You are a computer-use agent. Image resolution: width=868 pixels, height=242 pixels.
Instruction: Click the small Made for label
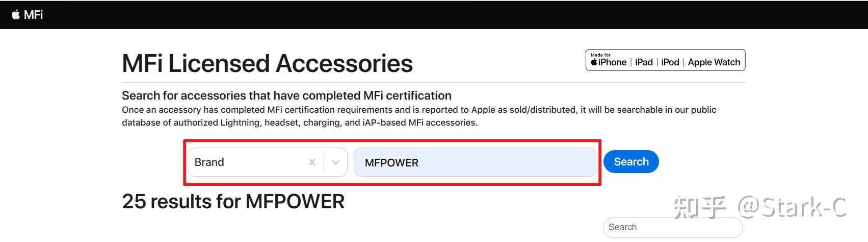(x=600, y=55)
